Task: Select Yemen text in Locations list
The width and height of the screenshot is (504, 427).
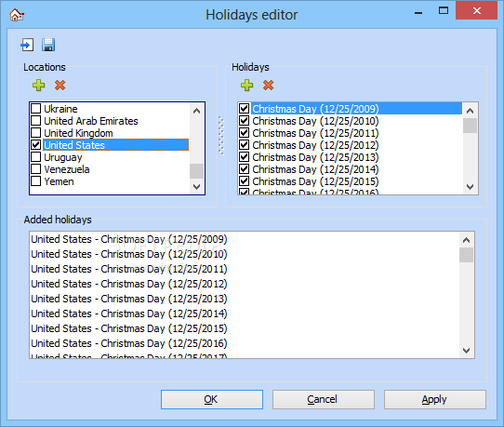Action: [59, 181]
